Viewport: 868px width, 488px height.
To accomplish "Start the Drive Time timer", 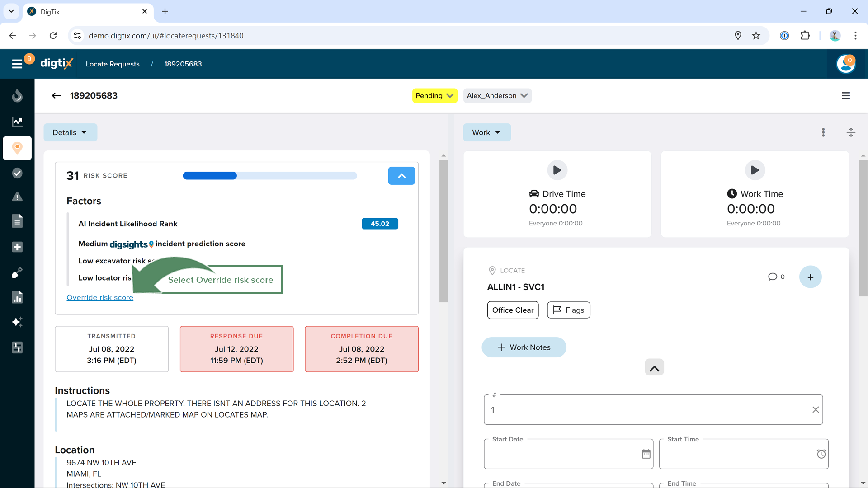I will 557,170.
